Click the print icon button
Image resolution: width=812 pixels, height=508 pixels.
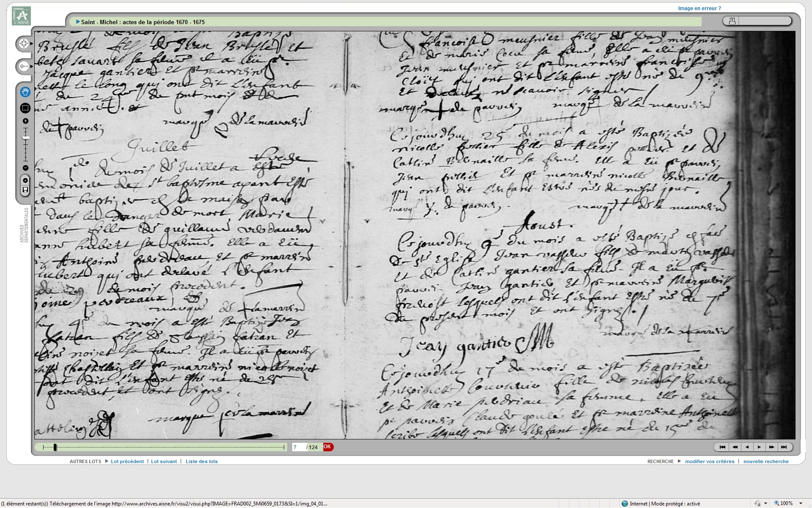tap(732, 21)
